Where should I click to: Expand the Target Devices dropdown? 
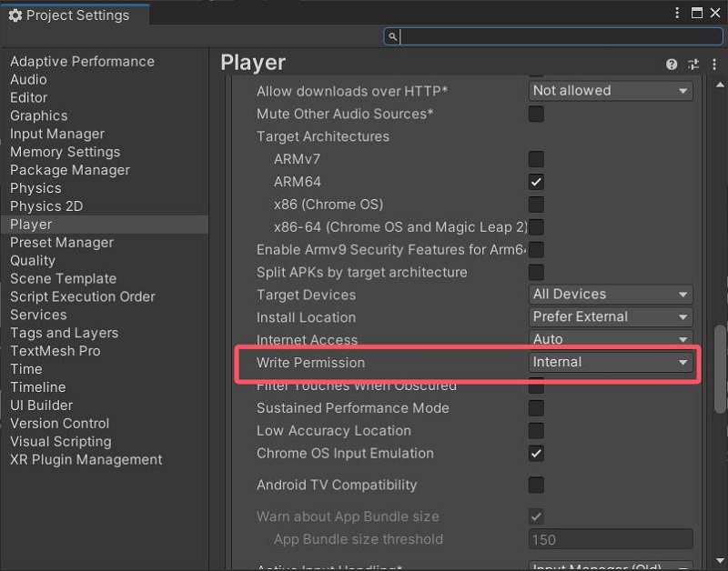click(611, 295)
